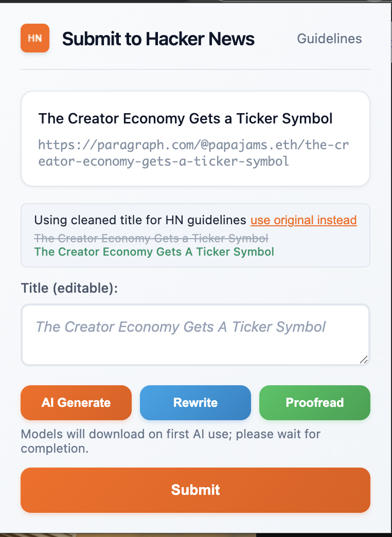
Task: Click the struck-through original title
Action: 151,238
